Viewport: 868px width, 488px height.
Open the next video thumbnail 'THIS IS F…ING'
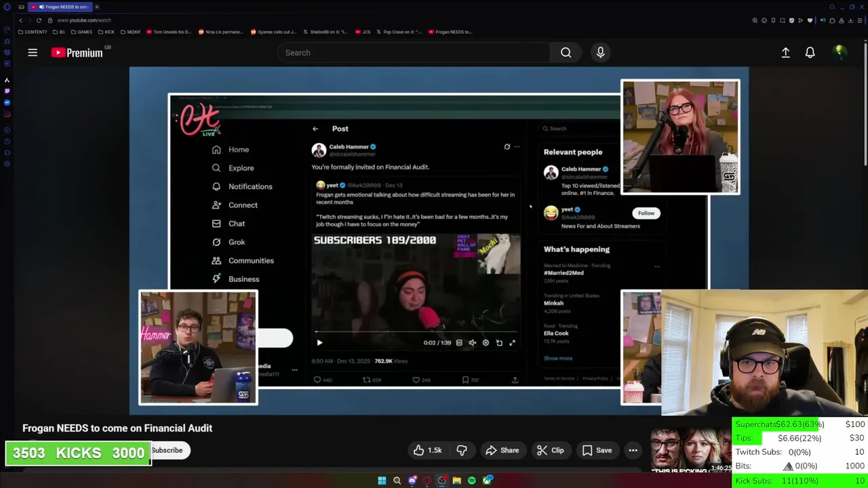(x=690, y=451)
